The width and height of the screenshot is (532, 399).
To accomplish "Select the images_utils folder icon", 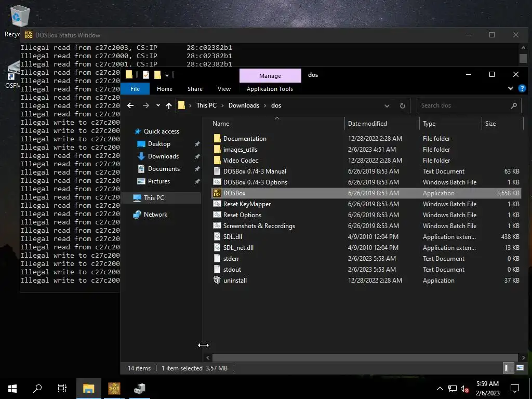I will pyautogui.click(x=217, y=149).
